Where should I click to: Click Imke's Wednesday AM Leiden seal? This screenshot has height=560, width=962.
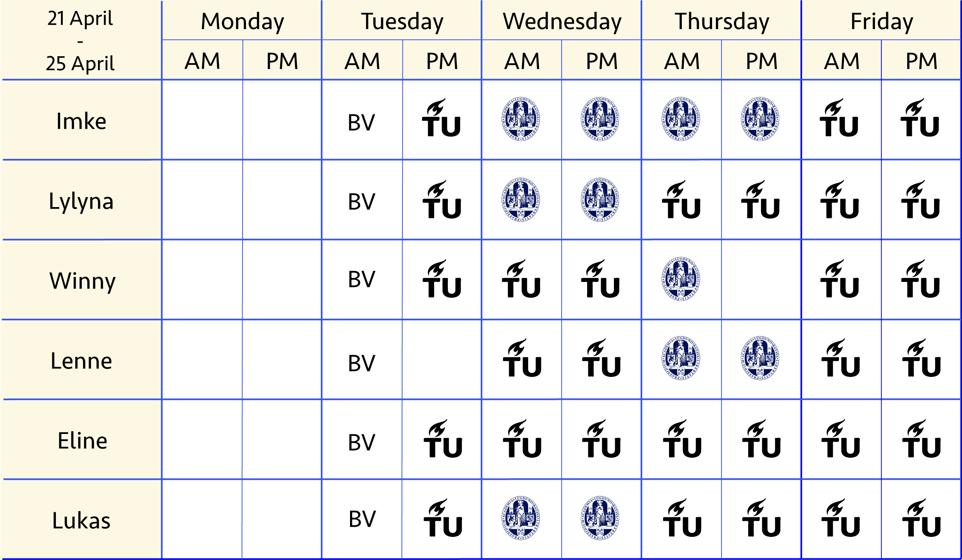521,119
